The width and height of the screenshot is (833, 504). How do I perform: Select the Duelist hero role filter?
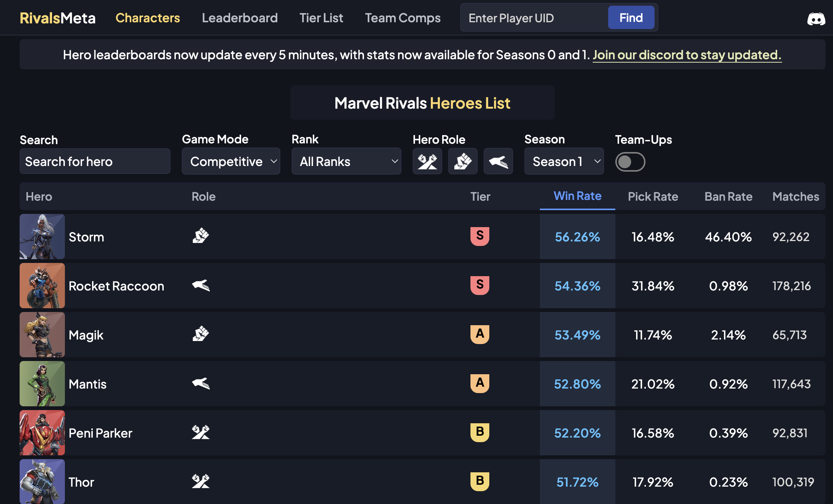click(463, 161)
